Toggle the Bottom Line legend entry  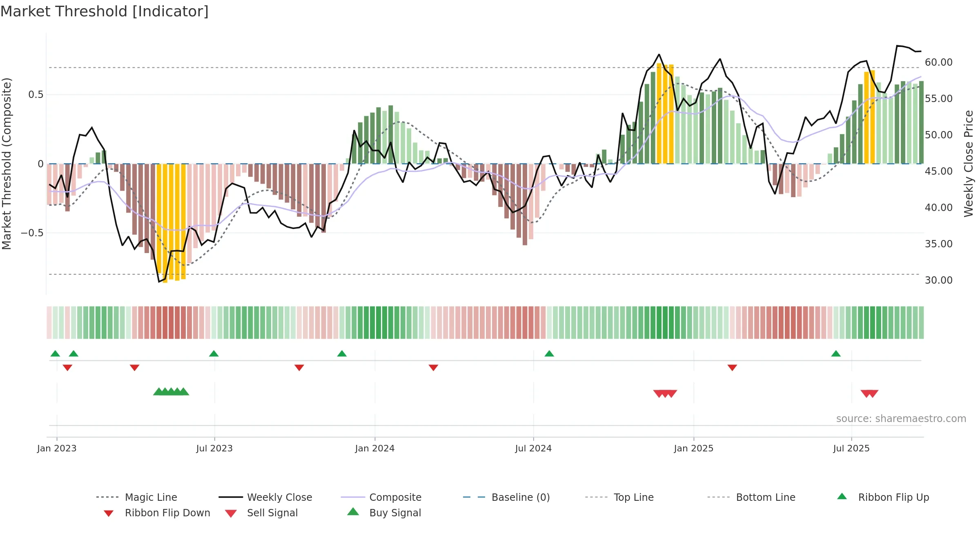coord(751,497)
